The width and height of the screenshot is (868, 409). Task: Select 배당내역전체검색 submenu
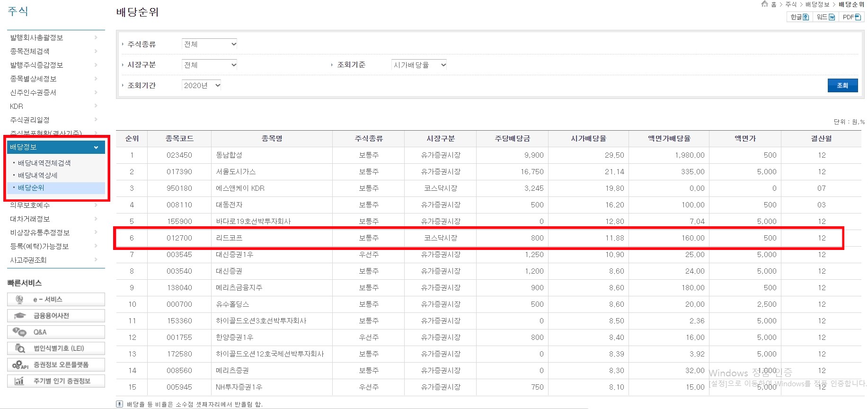pos(44,163)
